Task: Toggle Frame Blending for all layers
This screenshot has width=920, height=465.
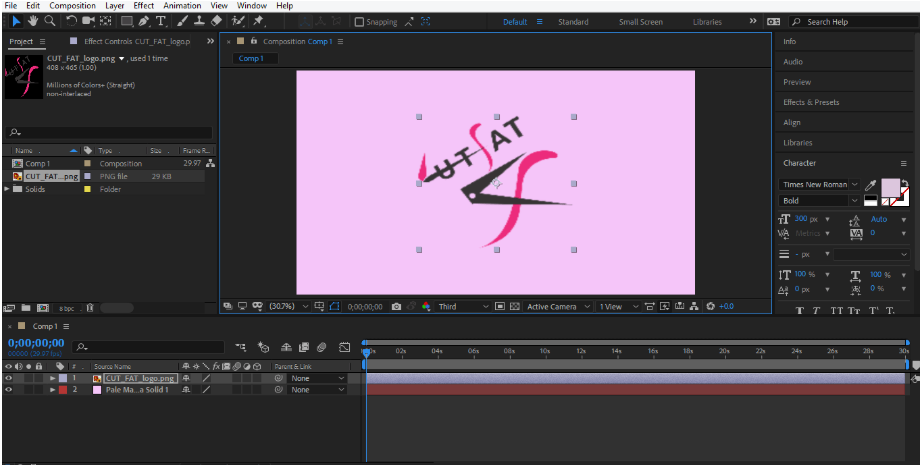Action: (x=303, y=347)
